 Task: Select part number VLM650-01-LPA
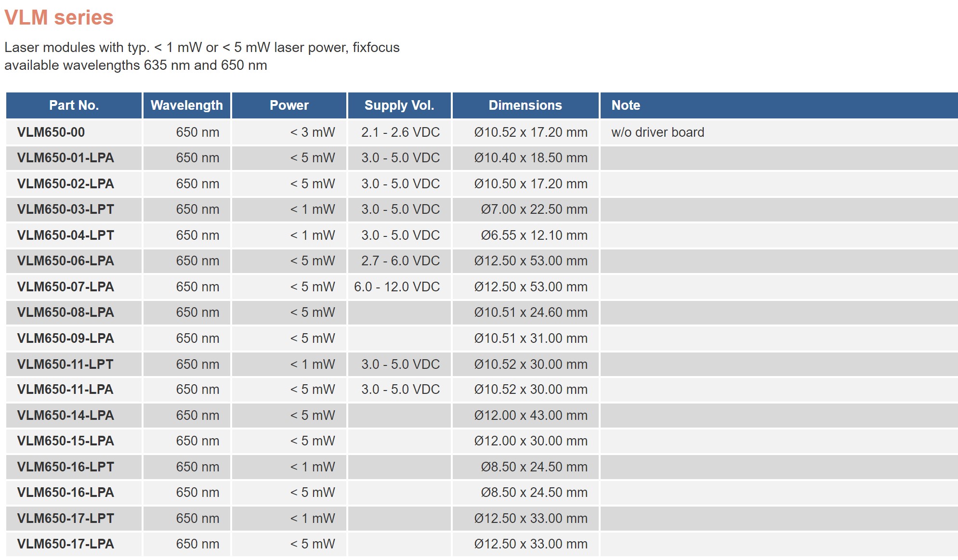[66, 158]
